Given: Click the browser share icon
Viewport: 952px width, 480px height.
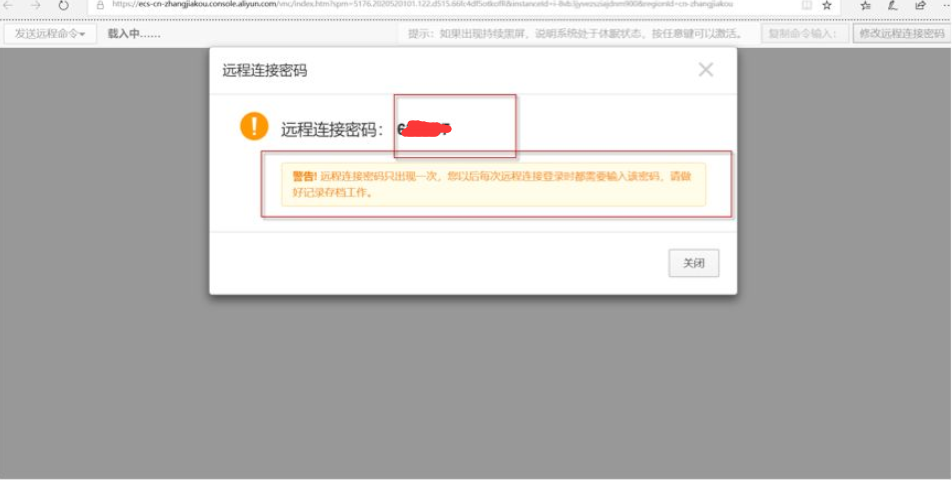Looking at the screenshot, I should click(920, 5).
